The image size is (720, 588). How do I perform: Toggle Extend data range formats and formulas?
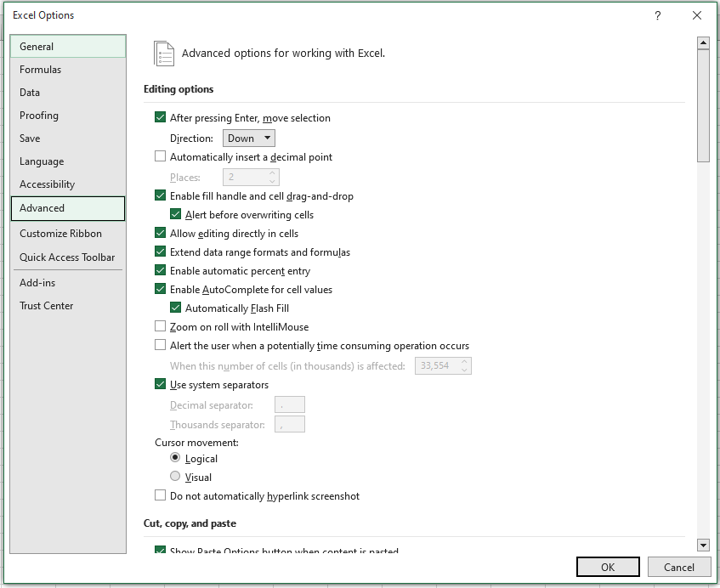(161, 252)
